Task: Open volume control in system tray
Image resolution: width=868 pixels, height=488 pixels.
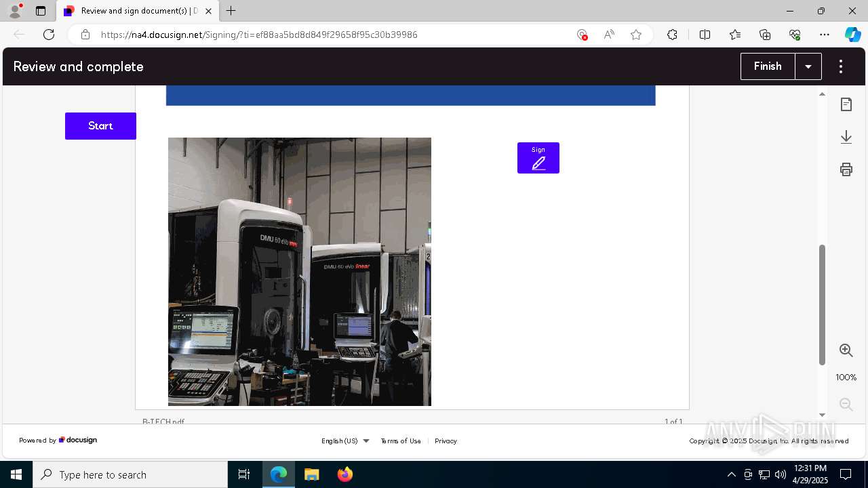Action: [781, 474]
